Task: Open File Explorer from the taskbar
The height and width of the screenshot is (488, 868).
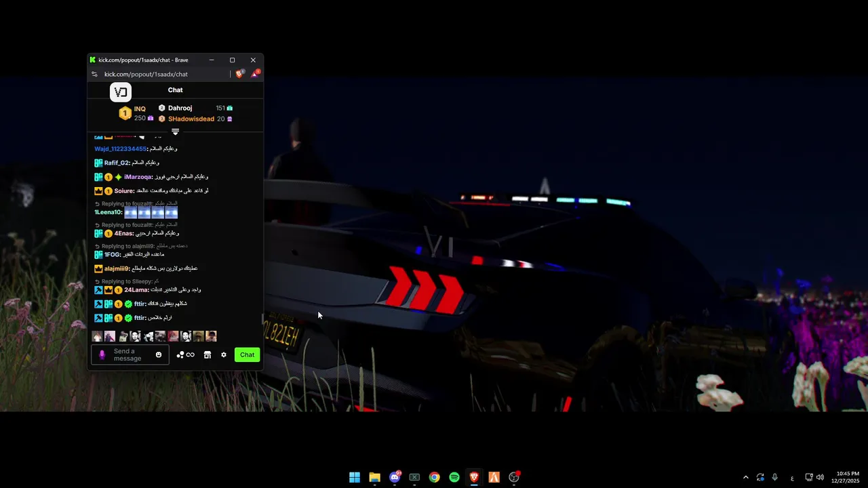Action: [x=374, y=477]
